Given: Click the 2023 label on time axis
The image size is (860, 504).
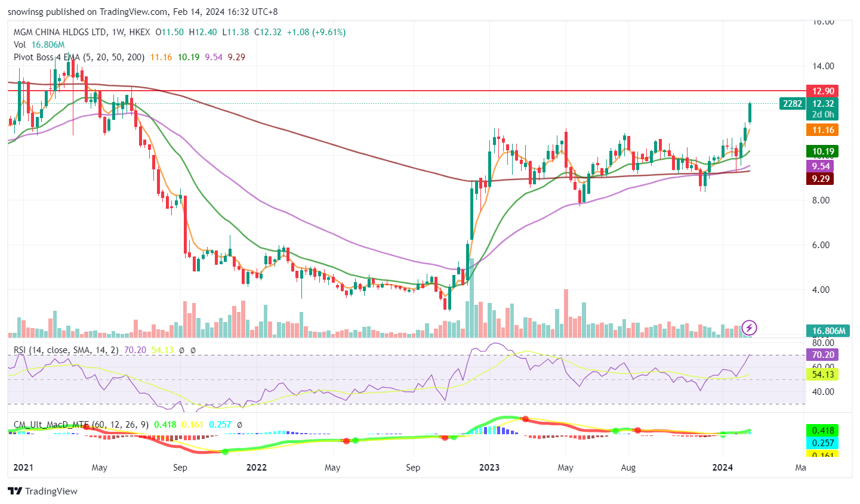Looking at the screenshot, I should pyautogui.click(x=489, y=468).
